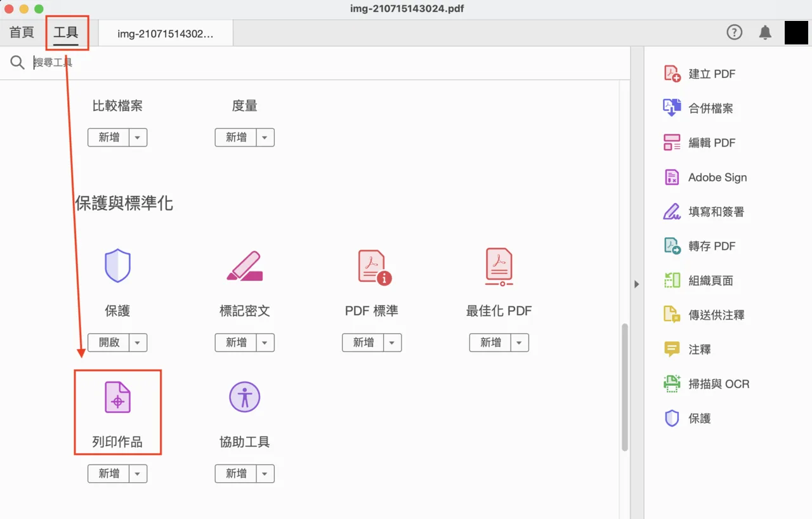Click the vertical scrollbar of the tools list
The image size is (812, 519).
624,387
